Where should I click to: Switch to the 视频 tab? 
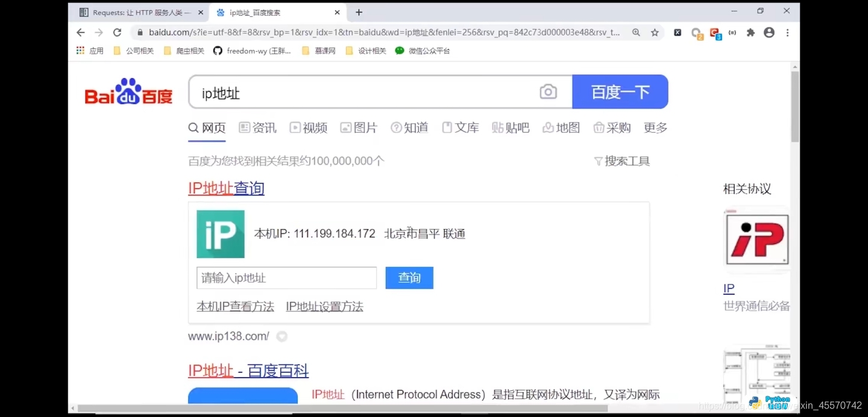tap(309, 128)
